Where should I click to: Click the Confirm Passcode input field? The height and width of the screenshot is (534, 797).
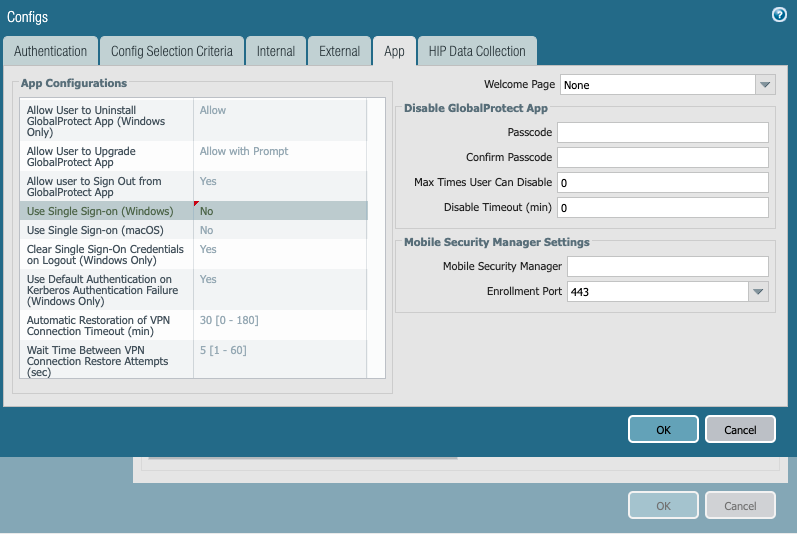pyautogui.click(x=663, y=158)
